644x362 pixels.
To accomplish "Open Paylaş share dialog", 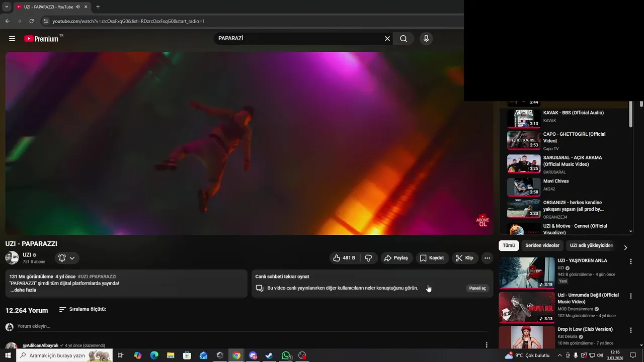I will pyautogui.click(x=396, y=258).
